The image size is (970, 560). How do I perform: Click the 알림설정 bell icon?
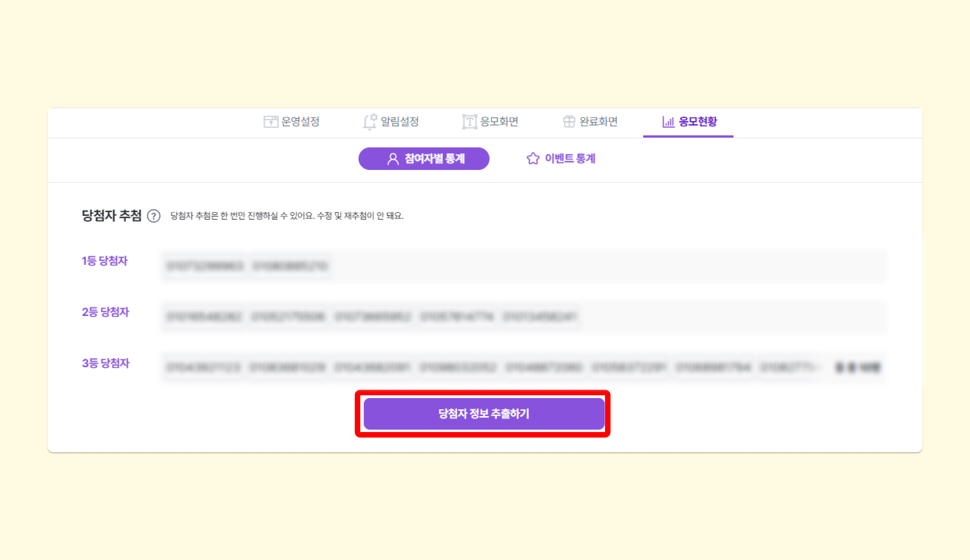pos(370,121)
